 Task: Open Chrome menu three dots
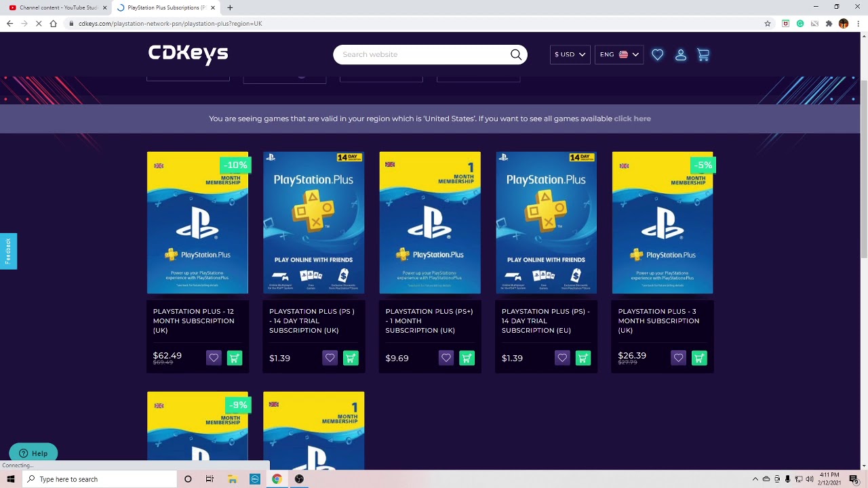(x=858, y=23)
